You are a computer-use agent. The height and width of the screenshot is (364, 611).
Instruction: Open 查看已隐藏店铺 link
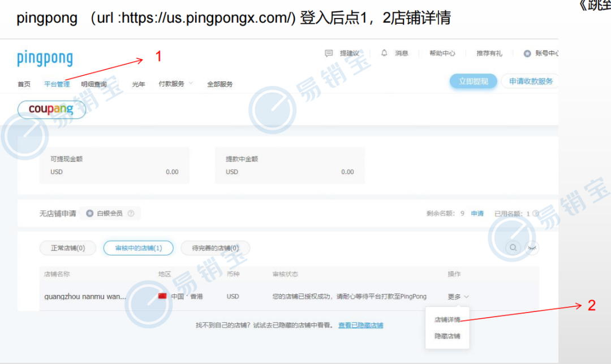click(360, 325)
